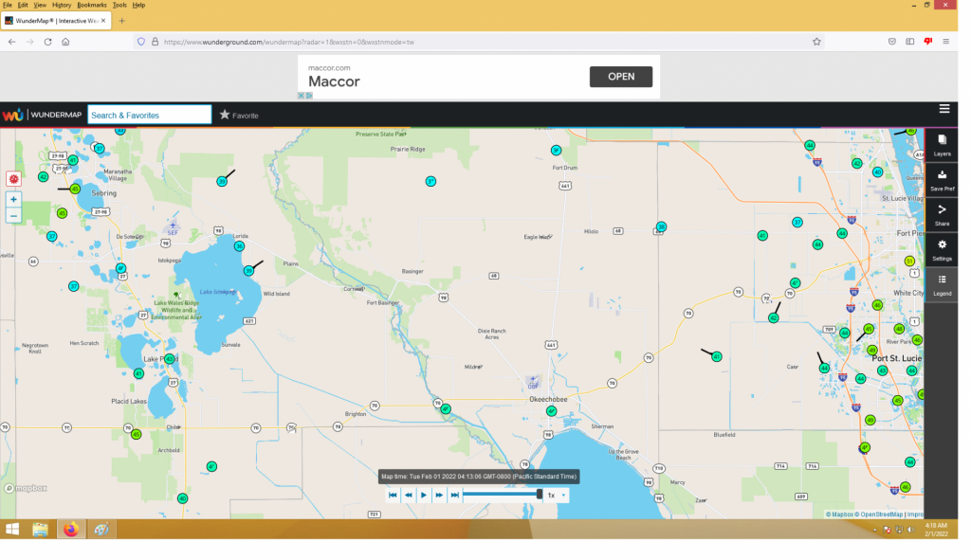Open the map Settings panel
The height and width of the screenshot is (560, 971).
click(942, 249)
